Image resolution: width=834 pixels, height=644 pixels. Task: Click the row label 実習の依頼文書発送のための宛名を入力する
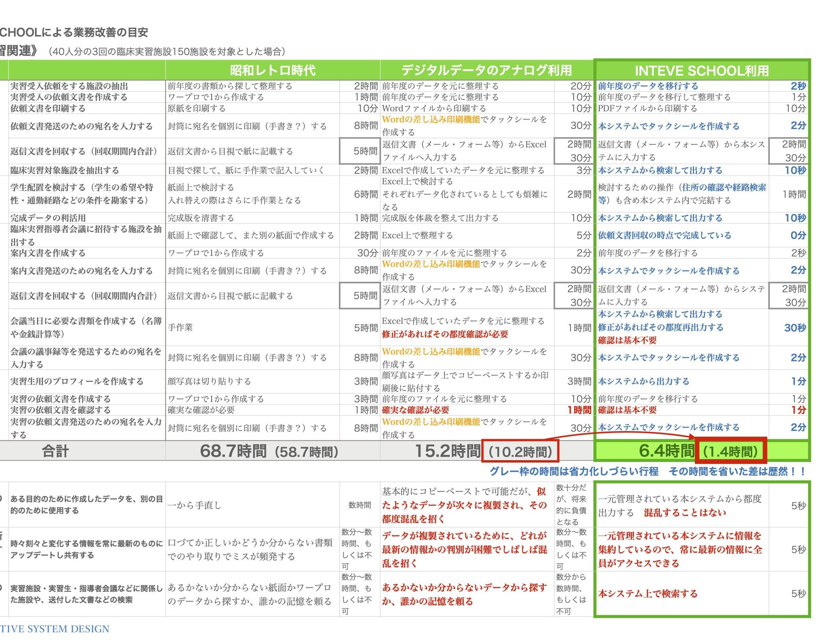pos(86,428)
